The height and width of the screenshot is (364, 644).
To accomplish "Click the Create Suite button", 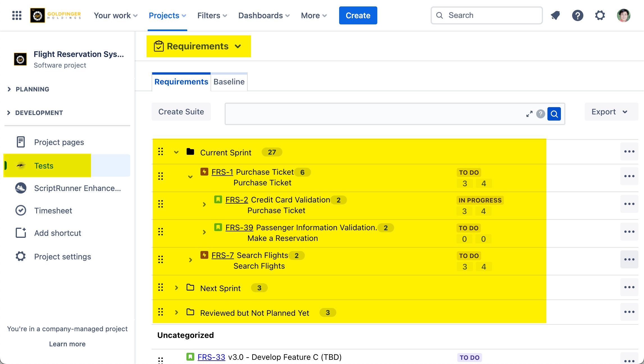I will pos(181,112).
